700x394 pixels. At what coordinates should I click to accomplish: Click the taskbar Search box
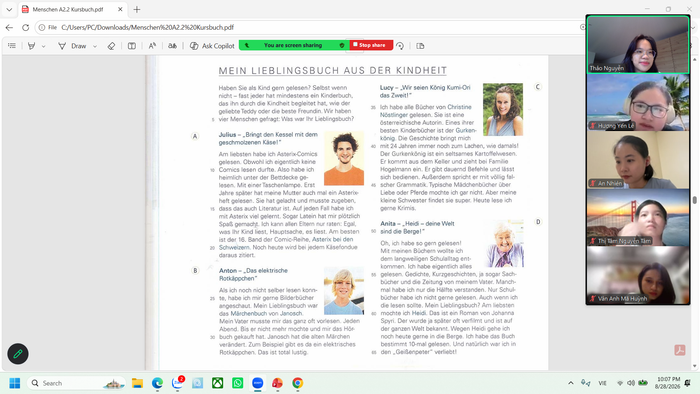tap(76, 383)
